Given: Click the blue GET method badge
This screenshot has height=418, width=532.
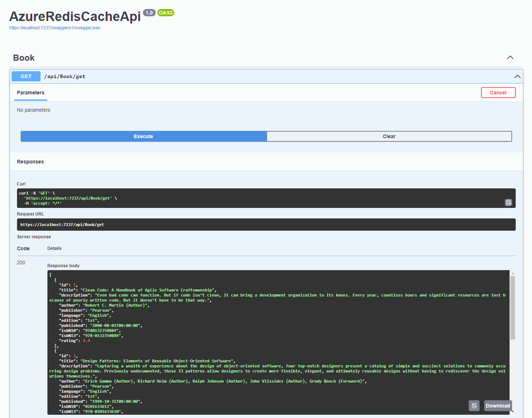Looking at the screenshot, I should point(26,76).
